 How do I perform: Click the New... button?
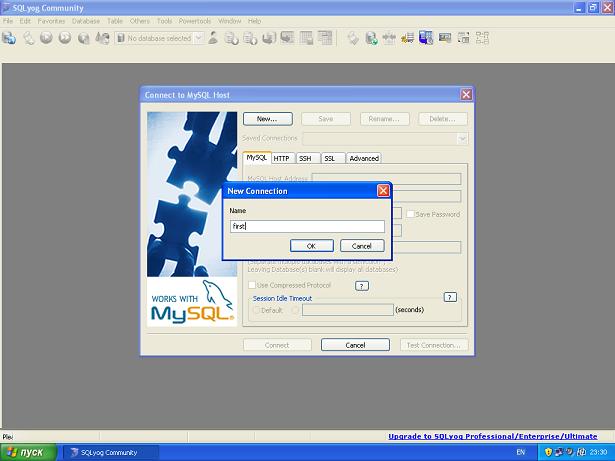(267, 119)
